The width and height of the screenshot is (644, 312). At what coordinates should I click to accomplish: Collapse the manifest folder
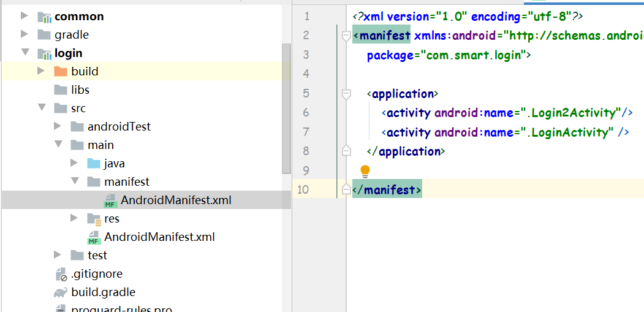click(74, 181)
